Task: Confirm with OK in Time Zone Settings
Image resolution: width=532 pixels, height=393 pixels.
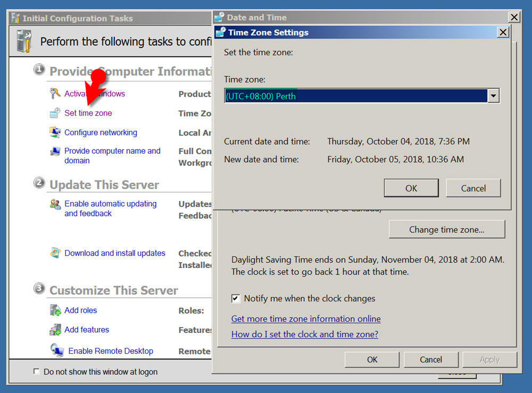Action: (411, 188)
